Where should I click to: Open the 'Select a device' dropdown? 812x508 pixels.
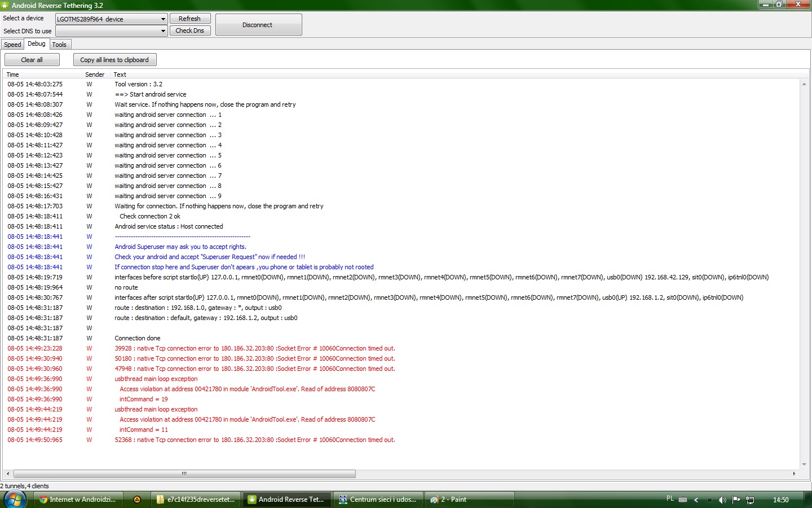pos(111,19)
